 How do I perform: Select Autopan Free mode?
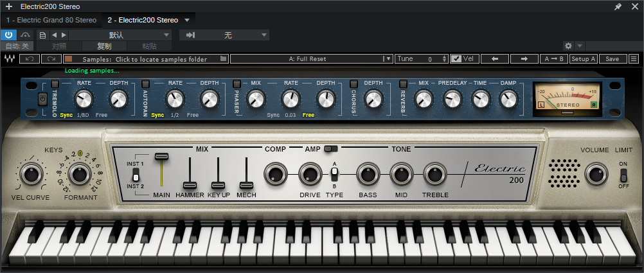tap(193, 115)
